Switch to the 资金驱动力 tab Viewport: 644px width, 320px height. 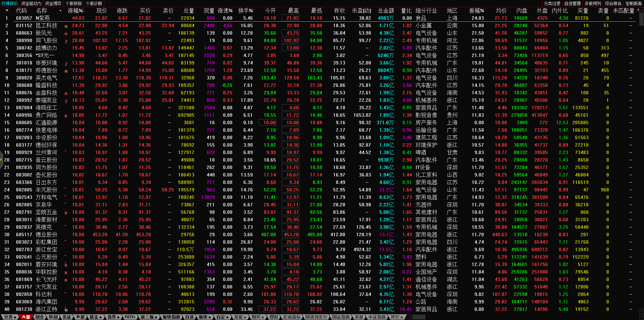click(31, 3)
